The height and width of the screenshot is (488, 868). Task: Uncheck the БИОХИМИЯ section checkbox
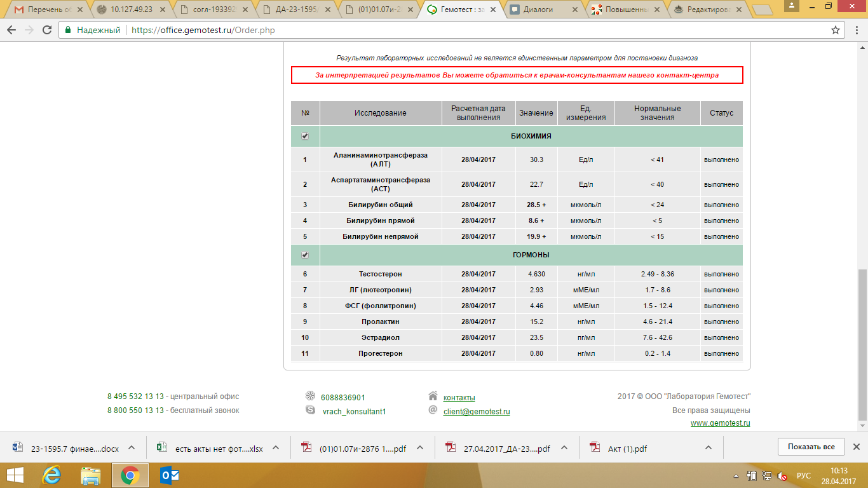(x=305, y=136)
